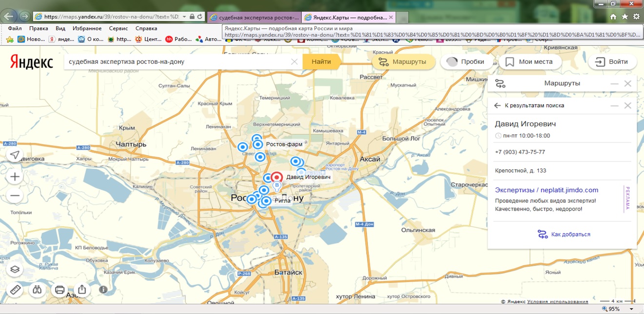Screen dimensions: 644x314
Task: Zoom in with the plus button
Action: (x=15, y=177)
